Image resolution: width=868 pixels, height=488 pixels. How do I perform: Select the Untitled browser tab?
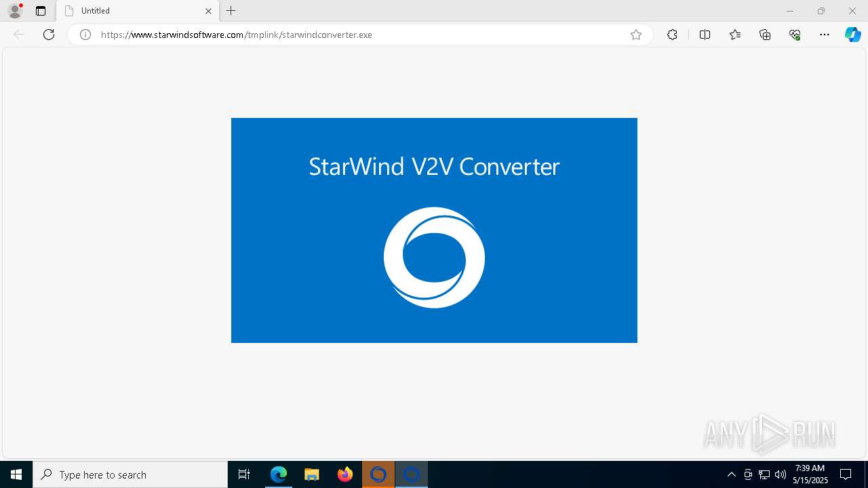tap(138, 11)
